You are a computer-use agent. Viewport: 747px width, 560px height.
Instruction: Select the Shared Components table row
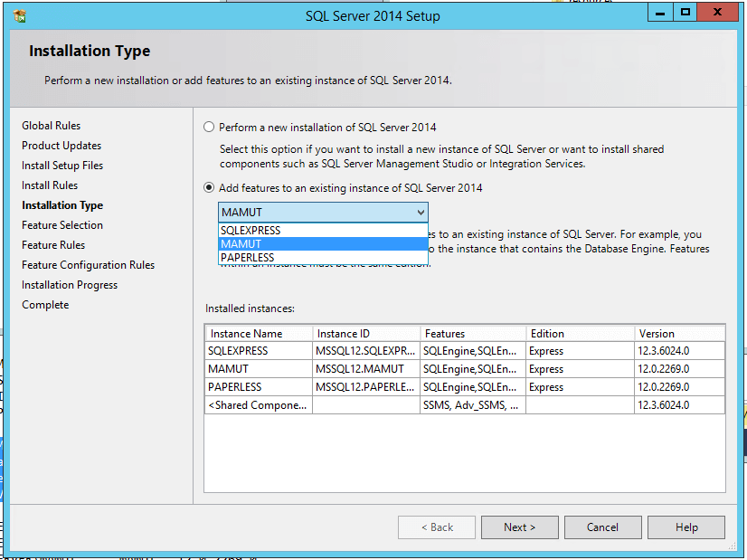[259, 405]
